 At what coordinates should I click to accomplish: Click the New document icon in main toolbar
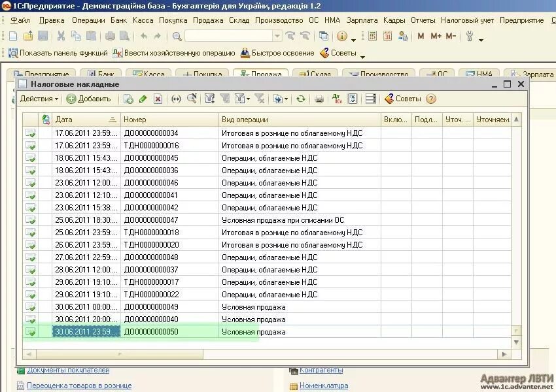[13, 36]
